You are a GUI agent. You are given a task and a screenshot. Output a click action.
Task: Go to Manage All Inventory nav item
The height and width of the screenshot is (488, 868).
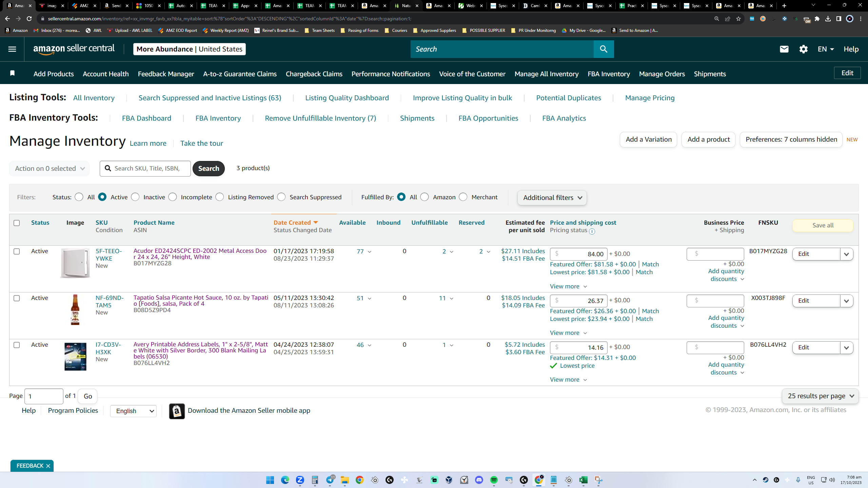click(547, 74)
